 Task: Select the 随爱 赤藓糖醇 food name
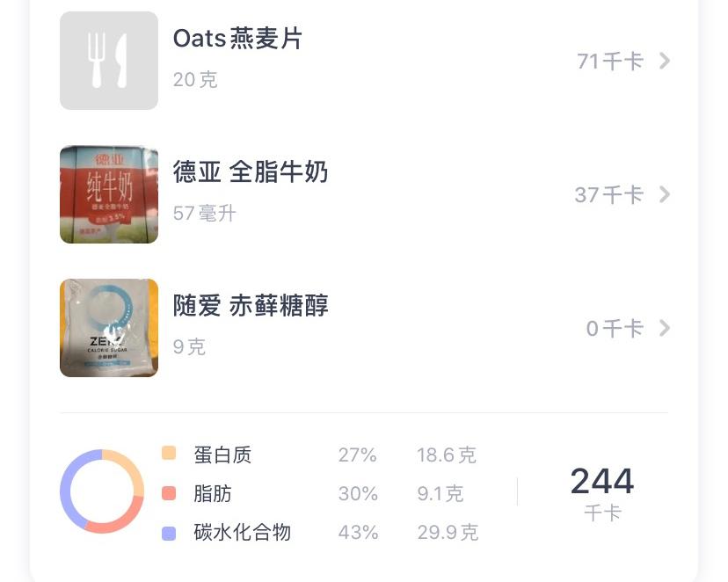pyautogui.click(x=251, y=306)
